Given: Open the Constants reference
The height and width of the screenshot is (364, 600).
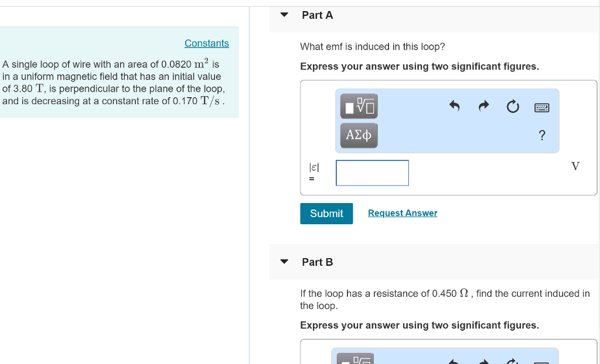Looking at the screenshot, I should 206,43.
